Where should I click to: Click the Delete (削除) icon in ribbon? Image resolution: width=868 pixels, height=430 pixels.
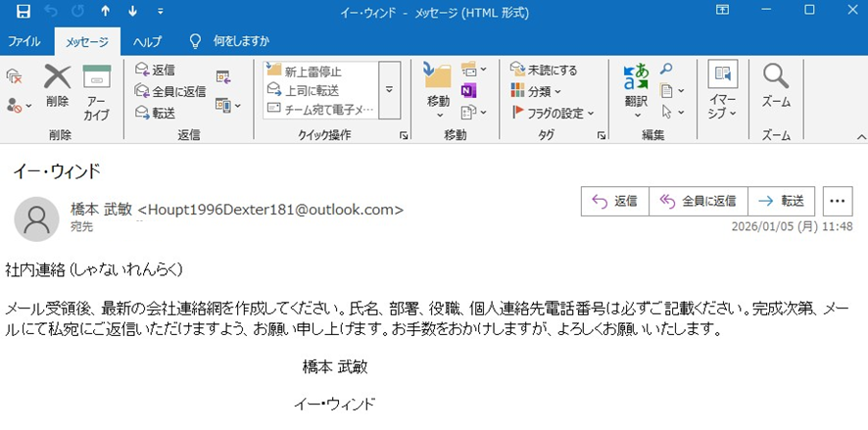click(x=57, y=77)
